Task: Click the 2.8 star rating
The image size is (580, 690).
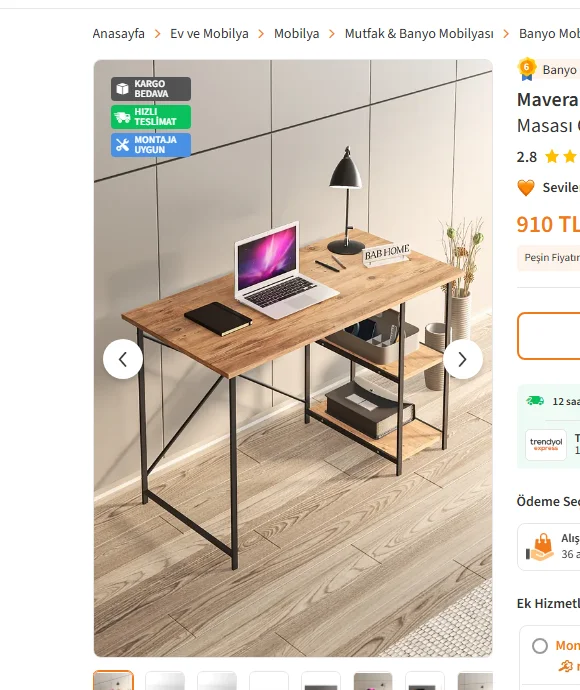Action: coord(527,157)
